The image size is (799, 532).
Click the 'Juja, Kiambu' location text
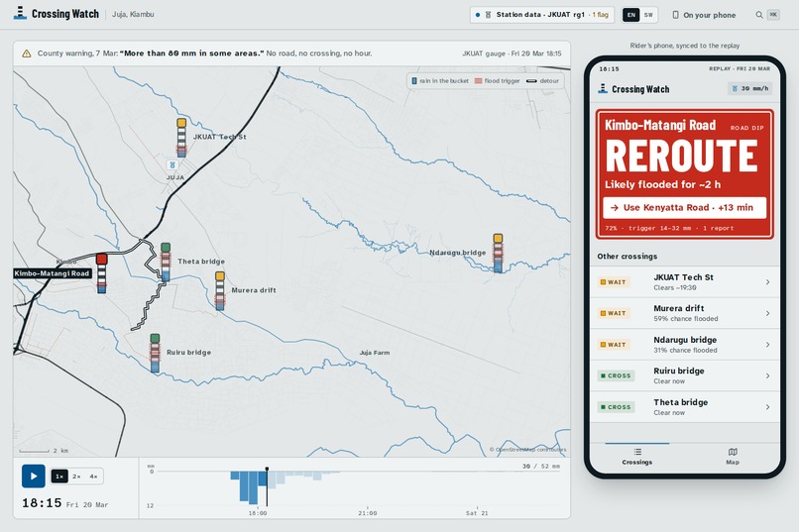point(133,14)
